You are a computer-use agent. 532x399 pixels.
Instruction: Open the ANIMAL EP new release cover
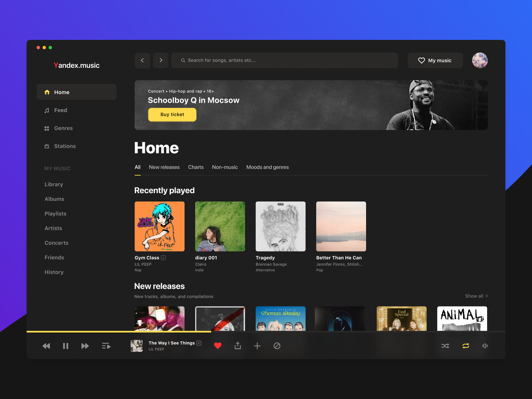click(462, 319)
